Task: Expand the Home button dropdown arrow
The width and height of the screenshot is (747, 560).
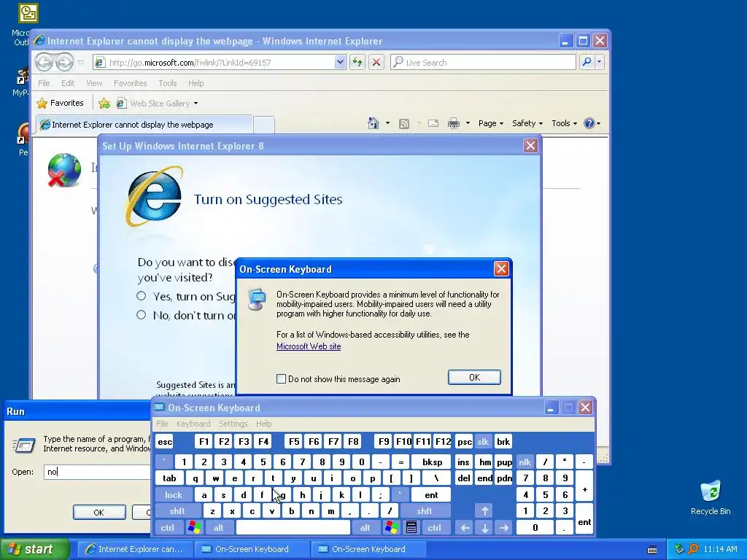Action: [x=388, y=123]
